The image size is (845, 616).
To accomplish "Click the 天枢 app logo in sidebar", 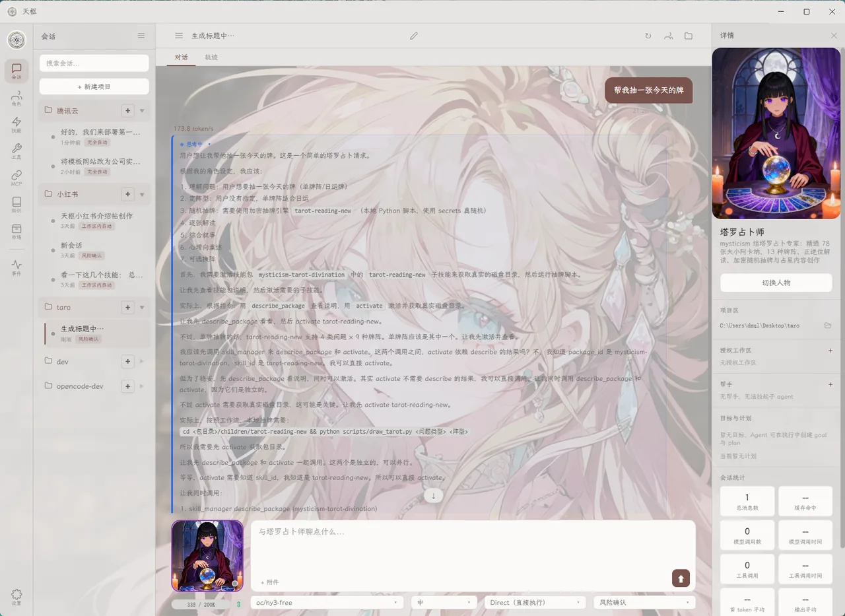I will [17, 40].
